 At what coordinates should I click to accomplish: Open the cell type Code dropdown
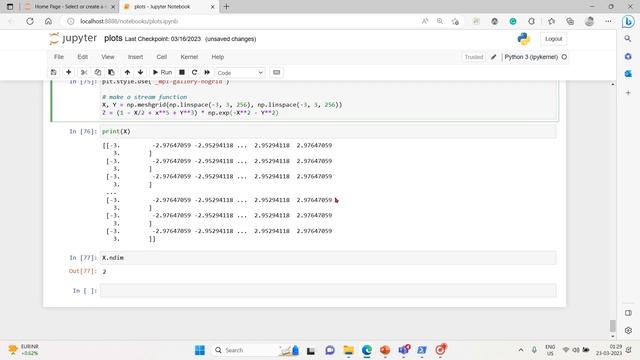[240, 73]
